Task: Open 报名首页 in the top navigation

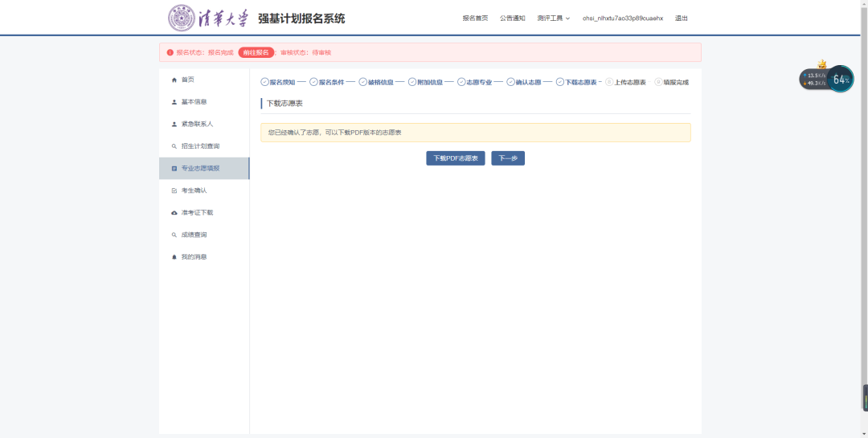Action: [x=475, y=18]
